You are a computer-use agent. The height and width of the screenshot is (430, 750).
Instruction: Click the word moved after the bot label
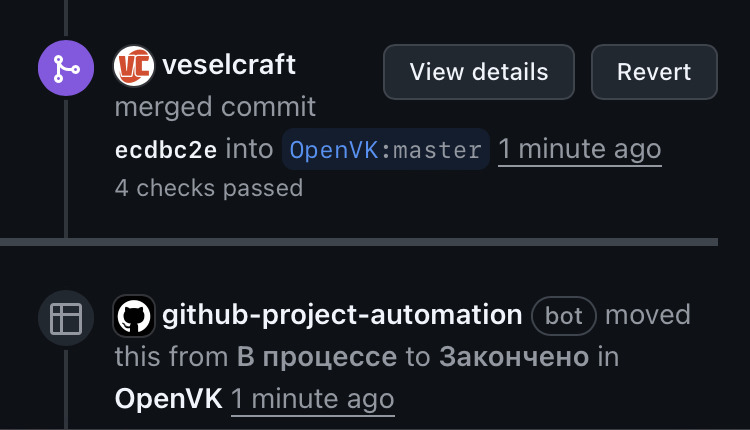(x=648, y=315)
